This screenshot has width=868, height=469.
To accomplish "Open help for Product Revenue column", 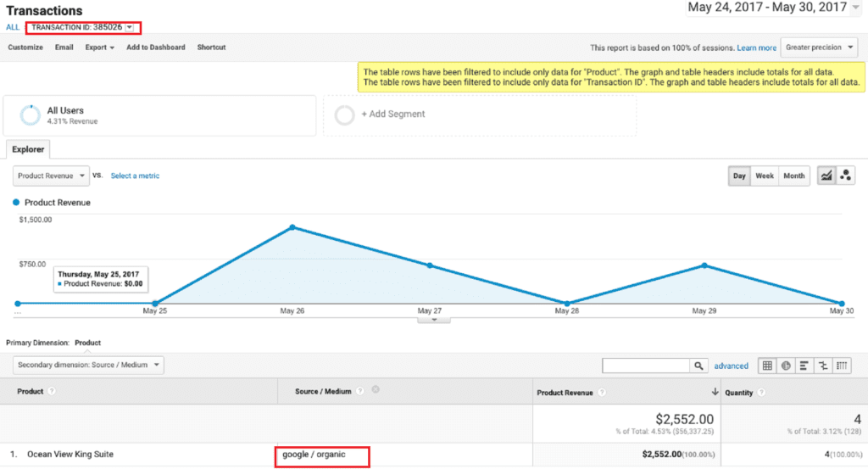I will click(x=602, y=393).
